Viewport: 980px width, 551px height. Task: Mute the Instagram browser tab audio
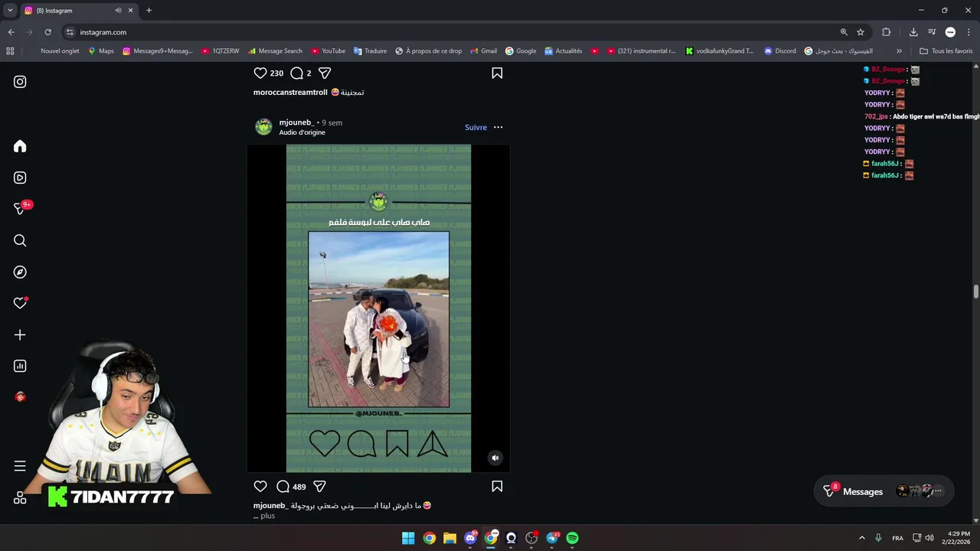[x=118, y=11]
